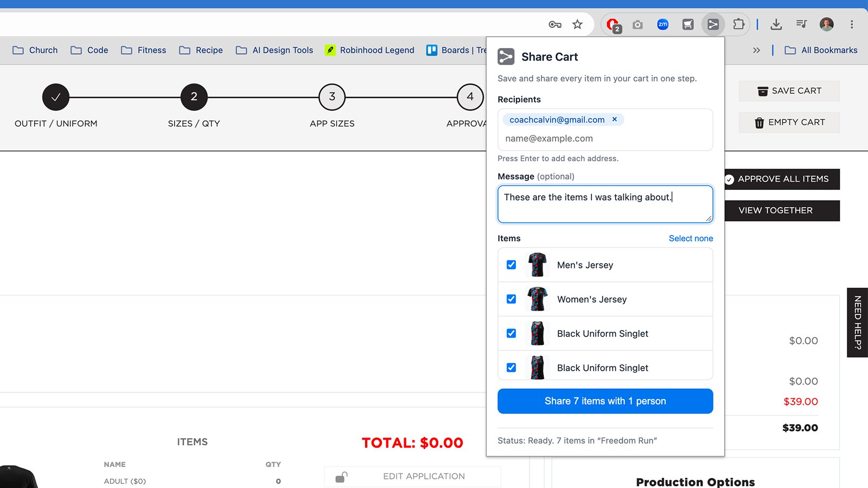Screen dimensions: 868x488
Task: Click the bold $39.00 total
Action: (800, 428)
